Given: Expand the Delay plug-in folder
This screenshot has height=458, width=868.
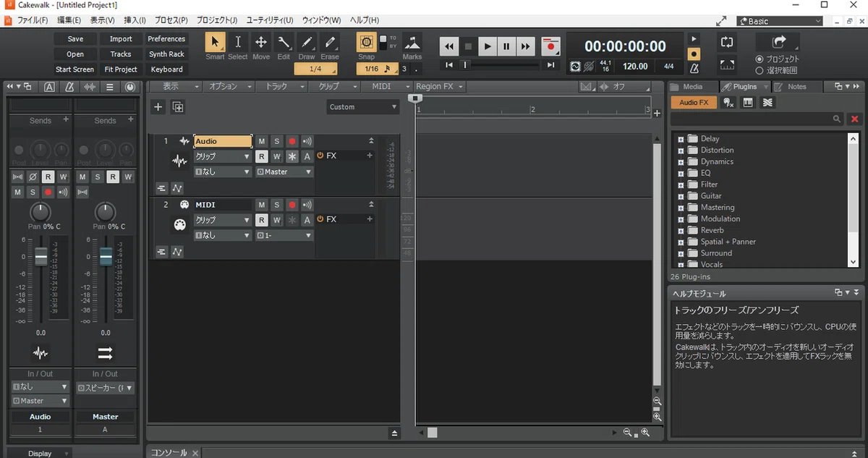Looking at the screenshot, I should (681, 139).
